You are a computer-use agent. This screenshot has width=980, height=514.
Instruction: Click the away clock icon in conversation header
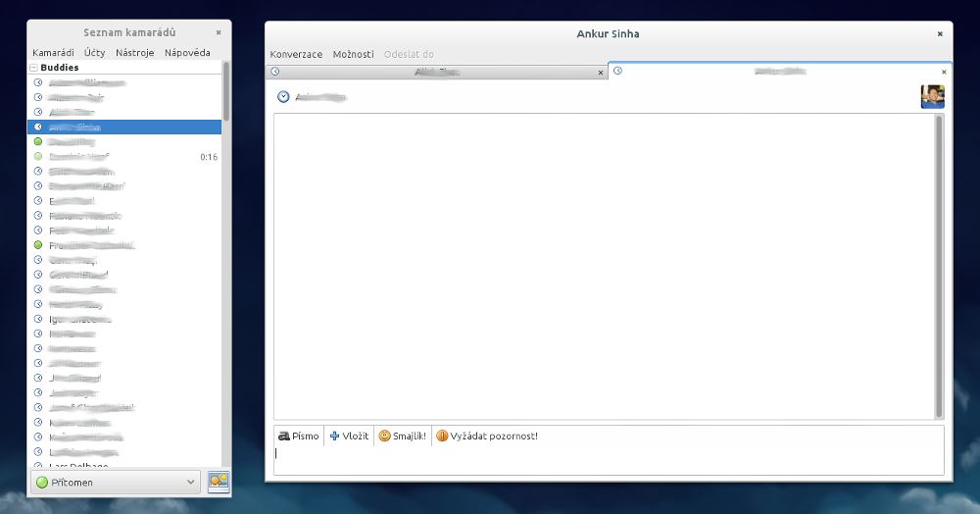(x=283, y=97)
